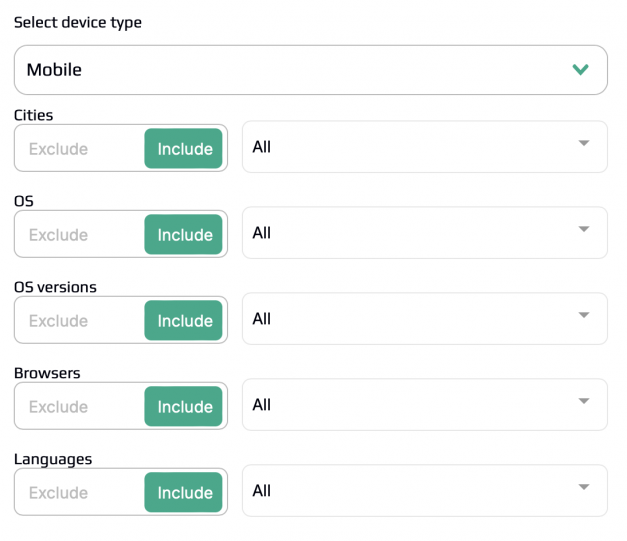Open the Browsers All selection dropdown
The width and height of the screenshot is (627, 541).
click(x=425, y=405)
